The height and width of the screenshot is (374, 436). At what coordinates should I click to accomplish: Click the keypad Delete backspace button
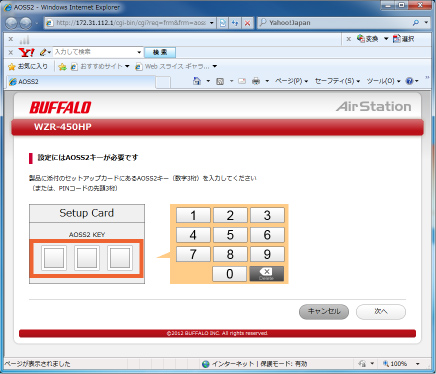click(x=267, y=274)
